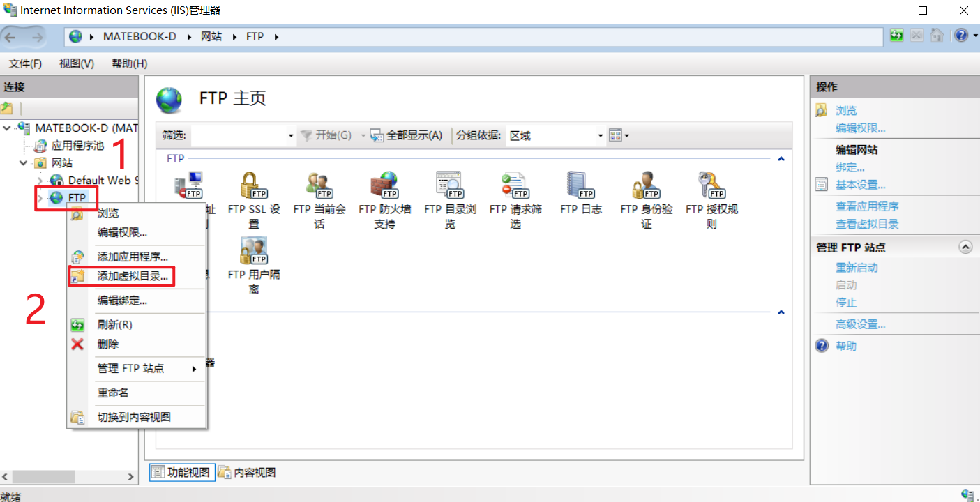Click the help question mark icon at top right
The image size is (980, 502).
[x=961, y=35]
